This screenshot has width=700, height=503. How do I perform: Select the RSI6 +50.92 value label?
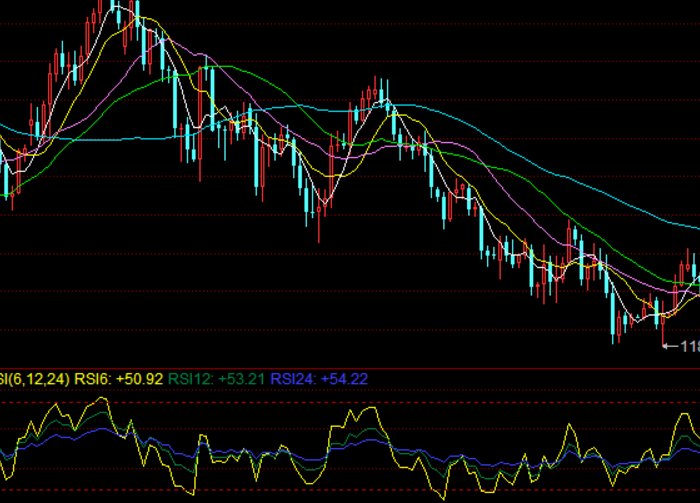pos(118,379)
